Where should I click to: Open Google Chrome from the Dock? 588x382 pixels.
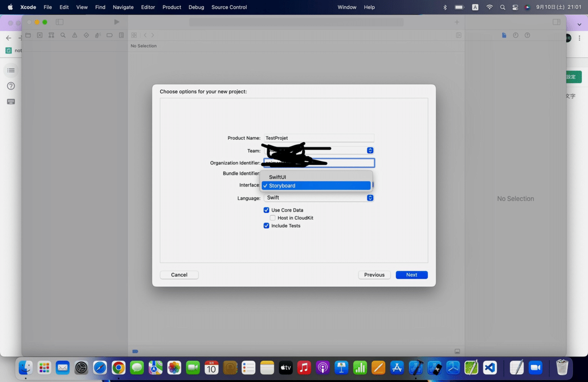click(119, 367)
